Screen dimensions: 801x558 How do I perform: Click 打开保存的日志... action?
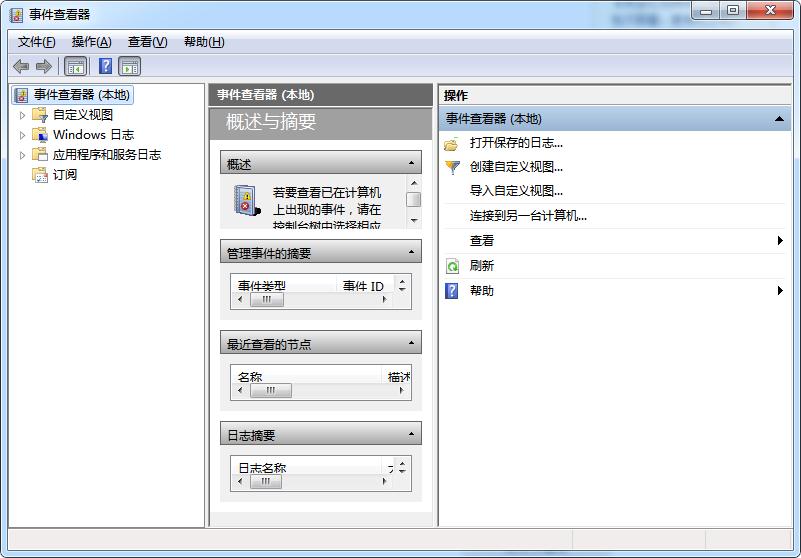click(516, 143)
